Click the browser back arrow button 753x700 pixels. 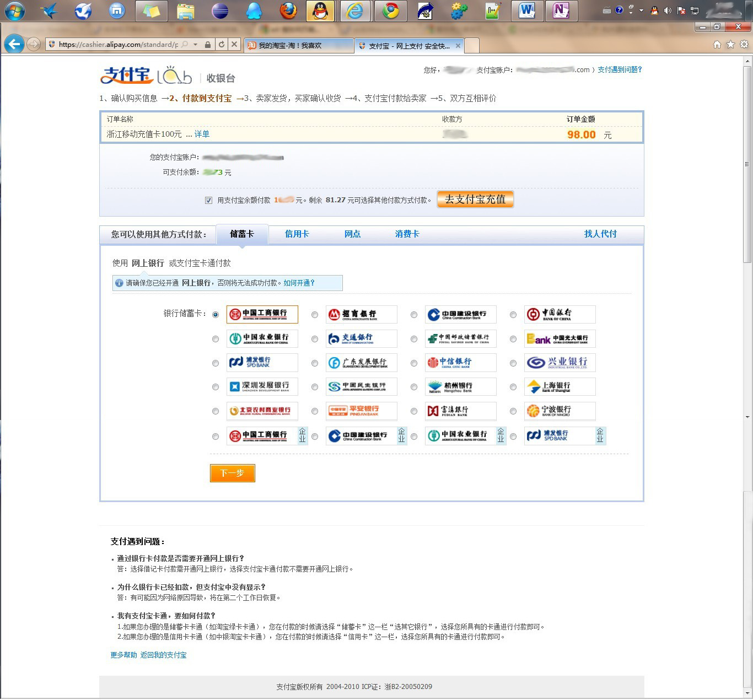pyautogui.click(x=14, y=44)
